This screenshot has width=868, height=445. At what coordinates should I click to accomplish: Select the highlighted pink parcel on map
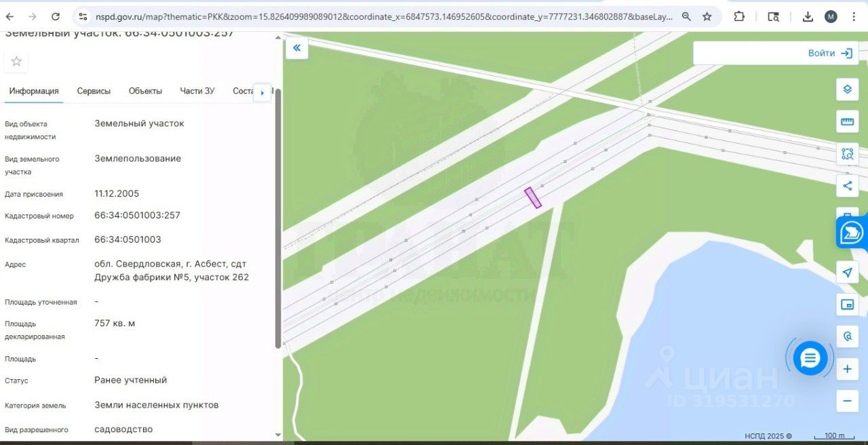point(533,197)
